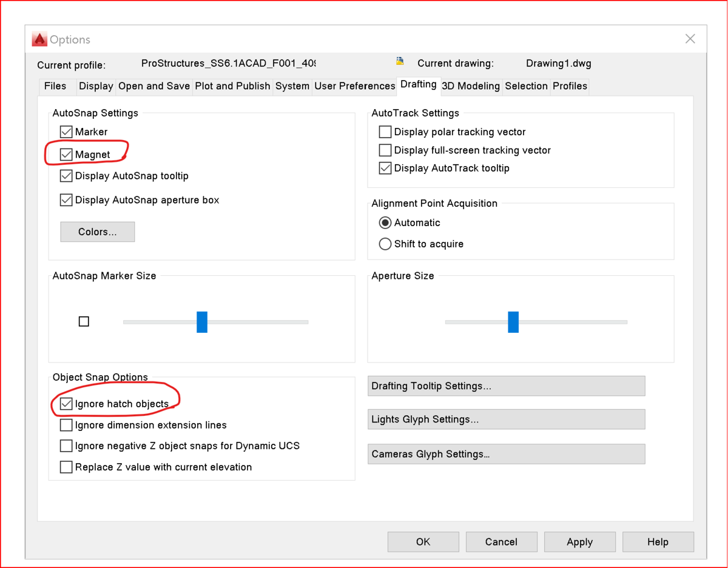
Task: Click the current drawing file icon
Action: 400,61
